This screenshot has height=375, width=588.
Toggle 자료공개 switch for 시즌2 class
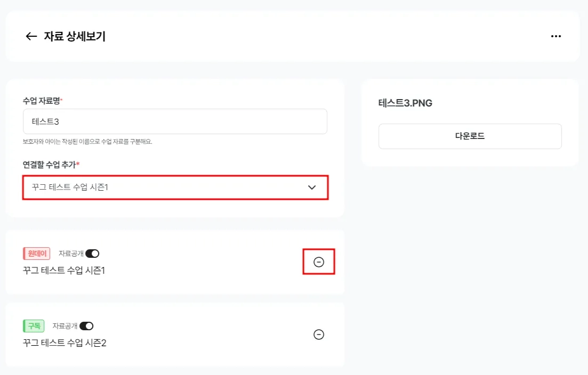(86, 326)
